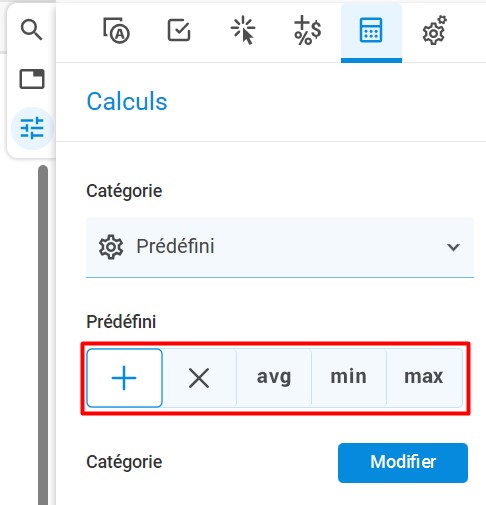This screenshot has height=505, width=486.
Task: Open the window layout panel icon
Action: pos(32,79)
